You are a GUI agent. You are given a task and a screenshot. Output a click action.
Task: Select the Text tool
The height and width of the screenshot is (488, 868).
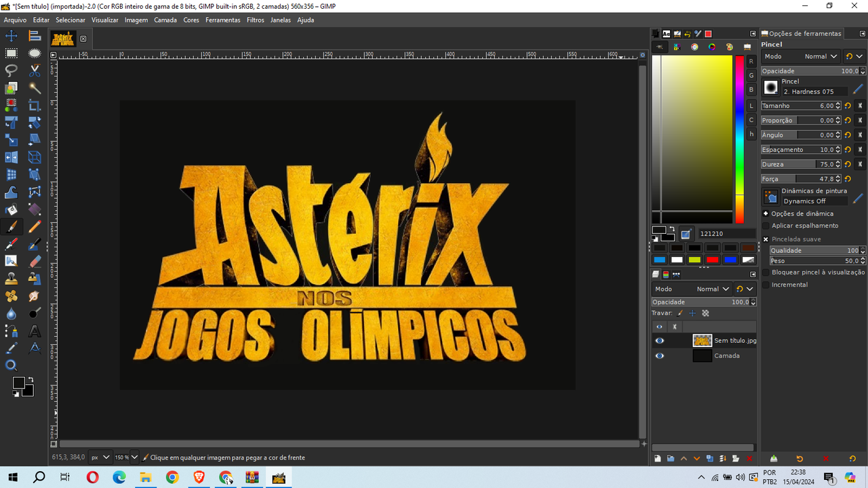35,331
